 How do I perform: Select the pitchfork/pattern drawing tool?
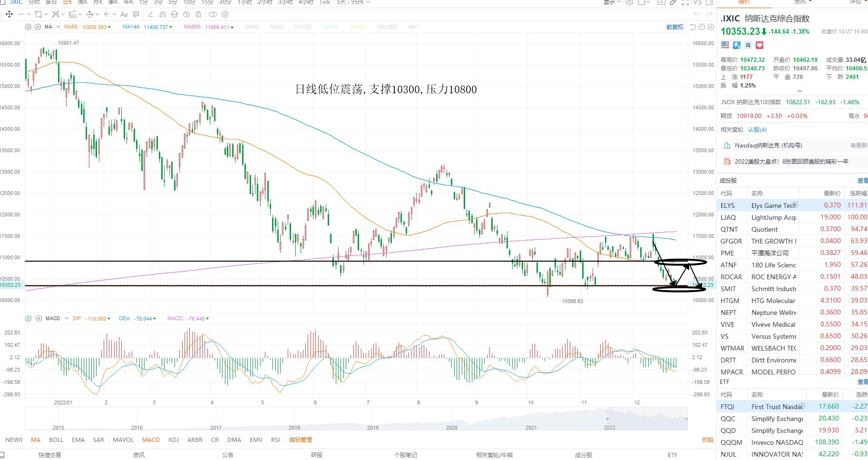tap(56, 14)
